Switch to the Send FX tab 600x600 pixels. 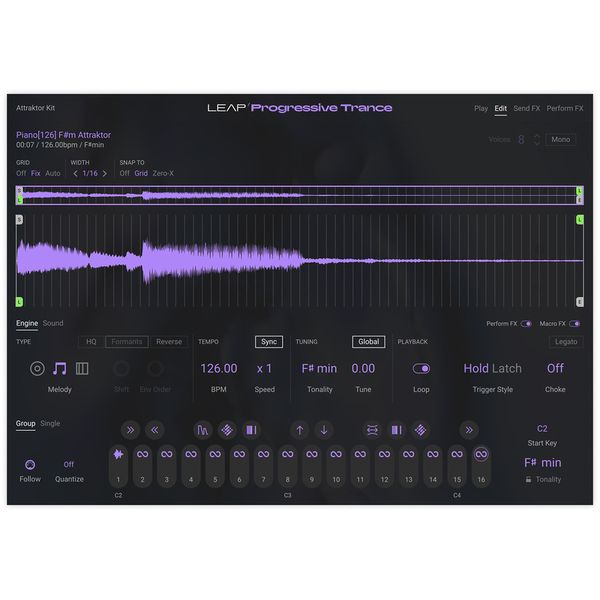tap(527, 108)
